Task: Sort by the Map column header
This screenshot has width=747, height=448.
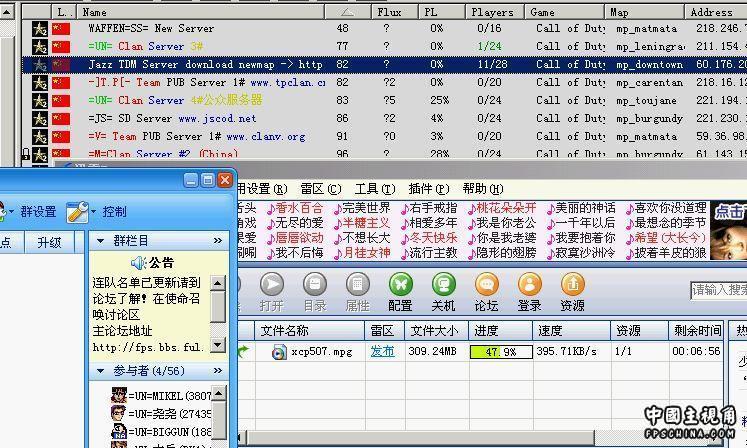Action: tap(644, 12)
